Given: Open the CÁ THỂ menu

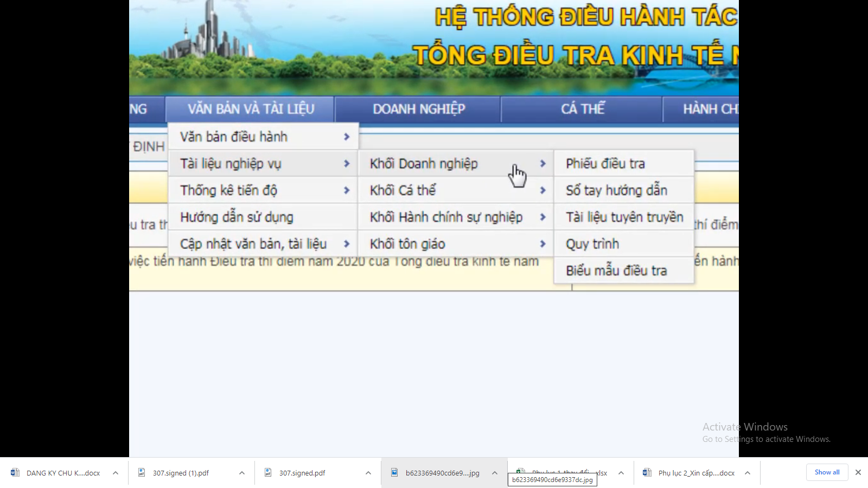Looking at the screenshot, I should [x=583, y=108].
